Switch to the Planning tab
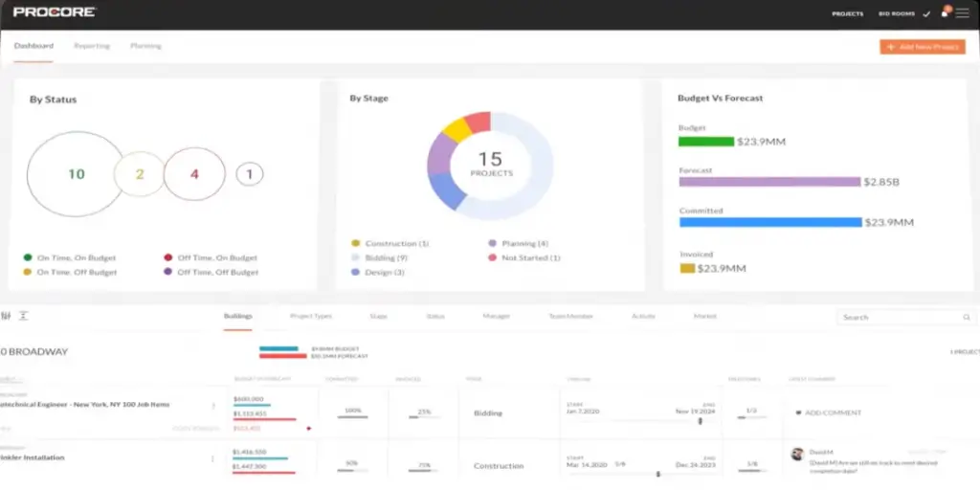Screen dimensions: 980x490 pyautogui.click(x=145, y=46)
